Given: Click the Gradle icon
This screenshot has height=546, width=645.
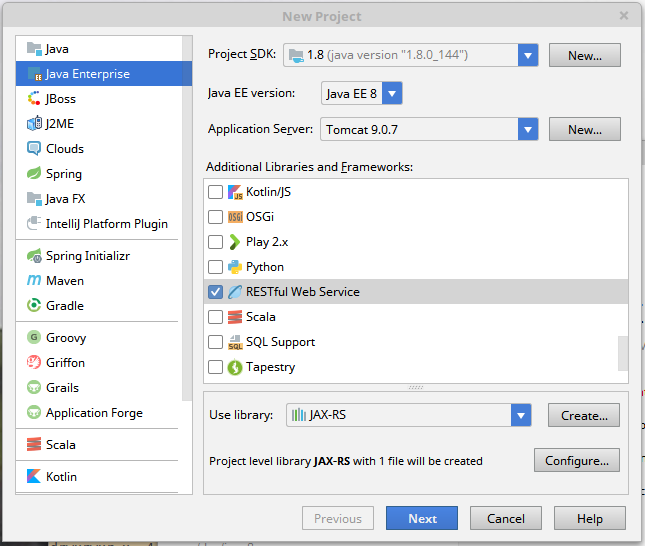Looking at the screenshot, I should tap(34, 305).
